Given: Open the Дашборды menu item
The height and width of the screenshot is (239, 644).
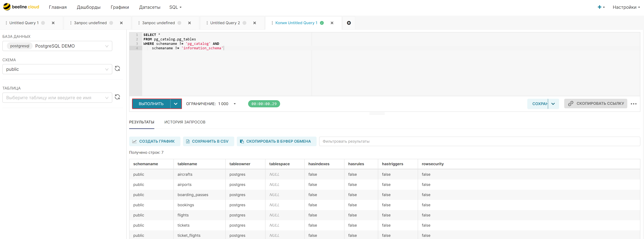Looking at the screenshot, I should [89, 7].
